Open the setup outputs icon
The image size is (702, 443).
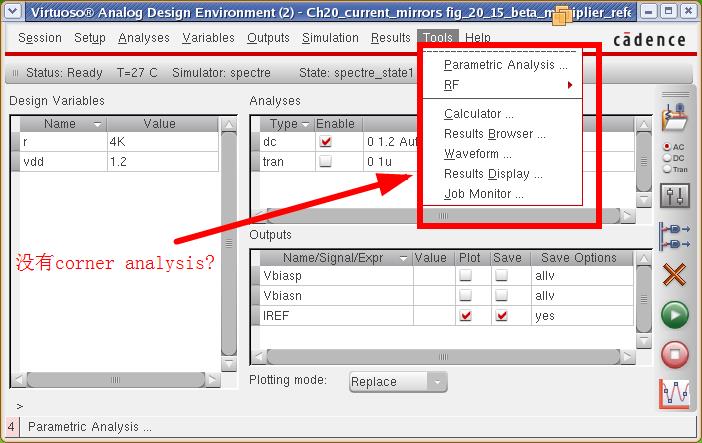(675, 237)
